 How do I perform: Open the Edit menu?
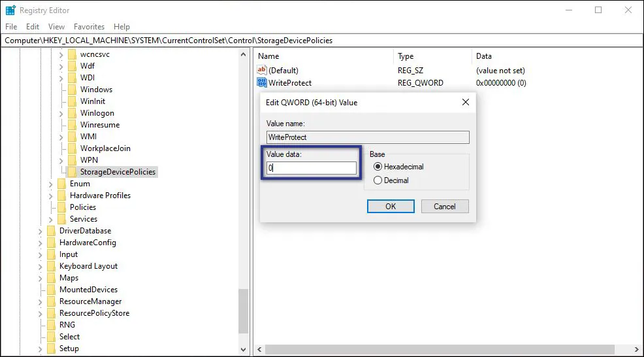tap(33, 26)
